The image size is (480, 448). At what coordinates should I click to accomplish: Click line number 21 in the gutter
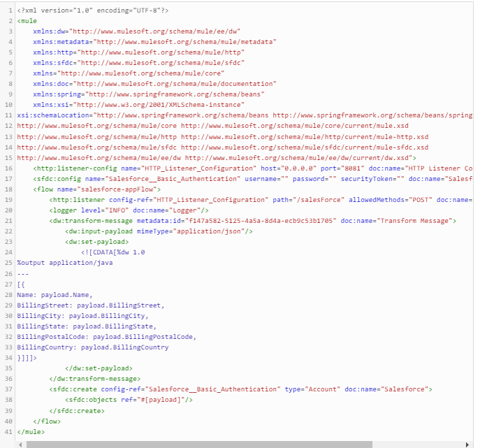point(8,220)
